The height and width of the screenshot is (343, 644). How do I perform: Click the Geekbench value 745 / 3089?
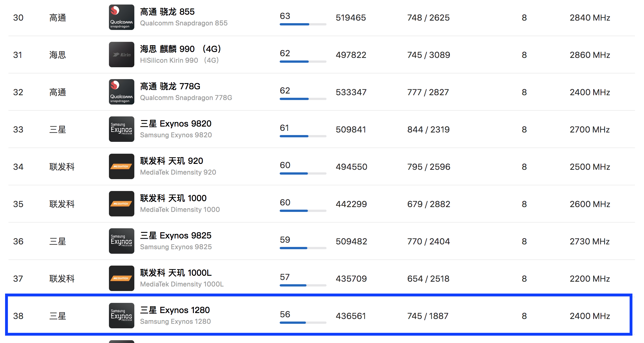(429, 55)
